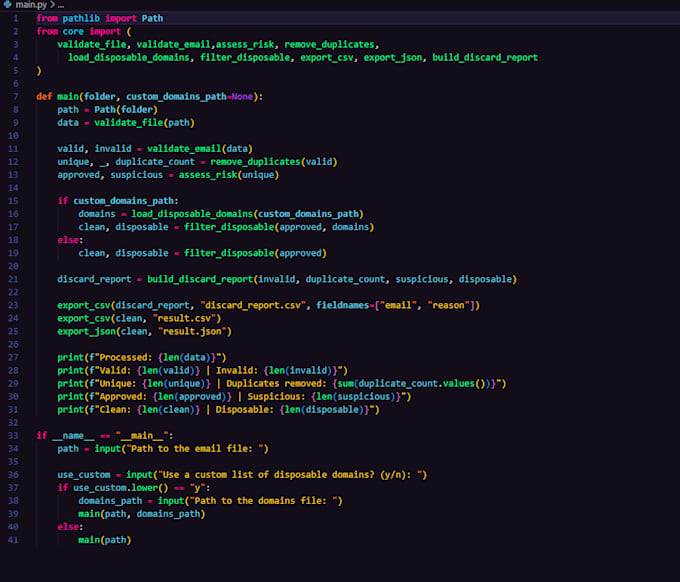Viewport: 680px width, 582px height.
Task: Click 'remove_duplicates(valid)' call on line 12
Action: pos(274,162)
